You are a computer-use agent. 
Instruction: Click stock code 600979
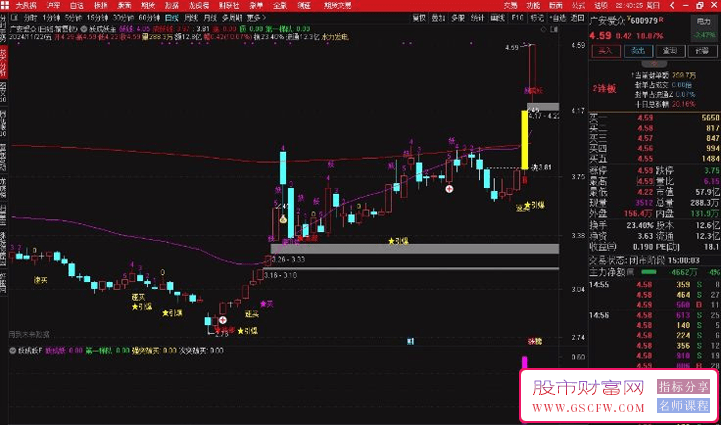point(645,20)
